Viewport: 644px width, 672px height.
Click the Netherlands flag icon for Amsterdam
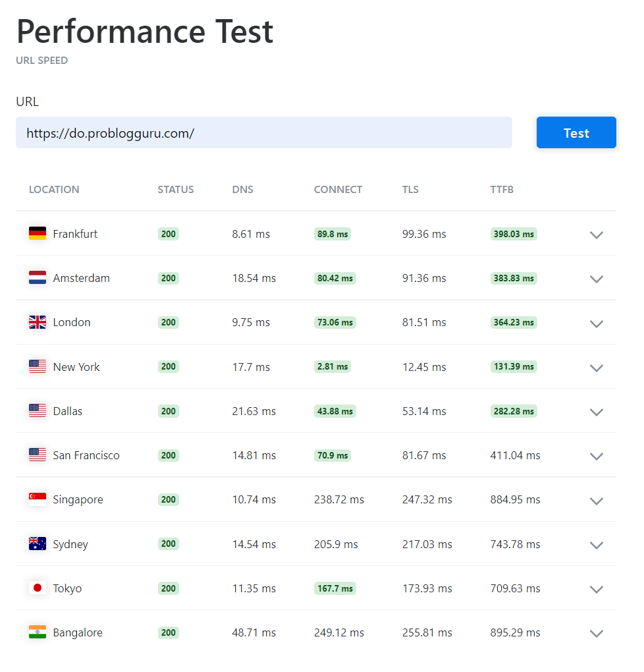pos(38,278)
